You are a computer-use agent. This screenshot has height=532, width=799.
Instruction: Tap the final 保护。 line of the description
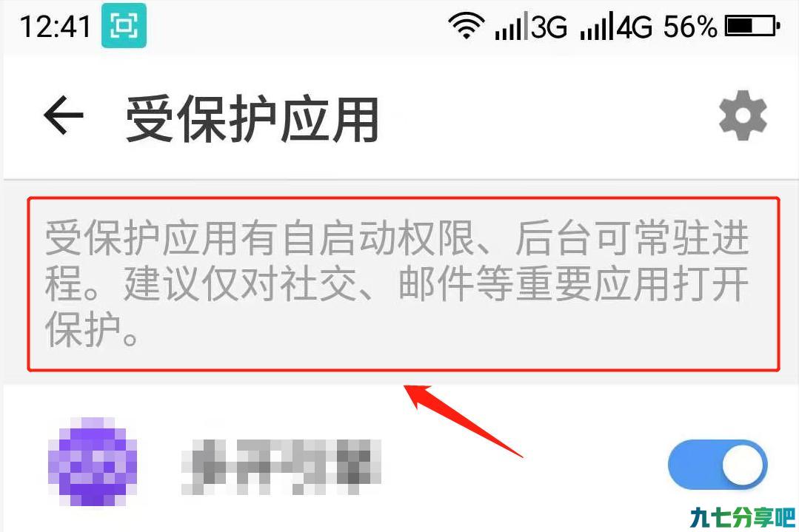click(x=92, y=329)
